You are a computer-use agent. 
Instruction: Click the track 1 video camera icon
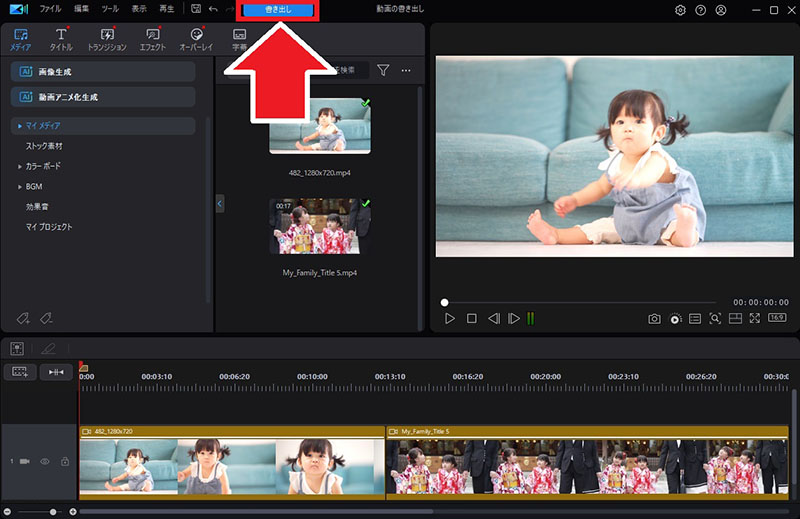pyautogui.click(x=25, y=461)
